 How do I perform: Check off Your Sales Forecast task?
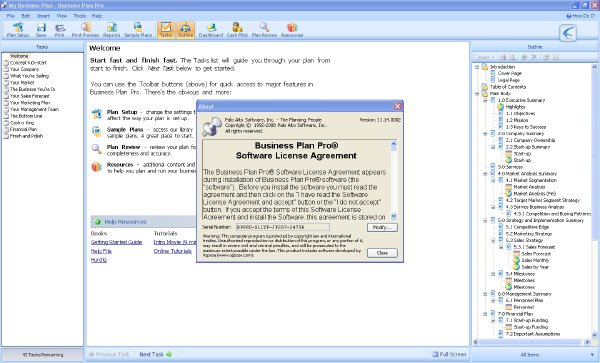tap(6, 96)
